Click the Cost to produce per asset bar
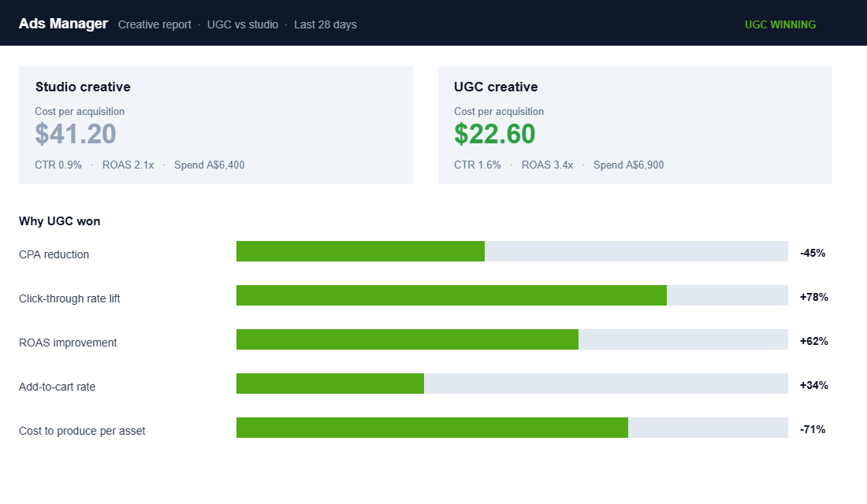867x504 pixels. (512, 428)
